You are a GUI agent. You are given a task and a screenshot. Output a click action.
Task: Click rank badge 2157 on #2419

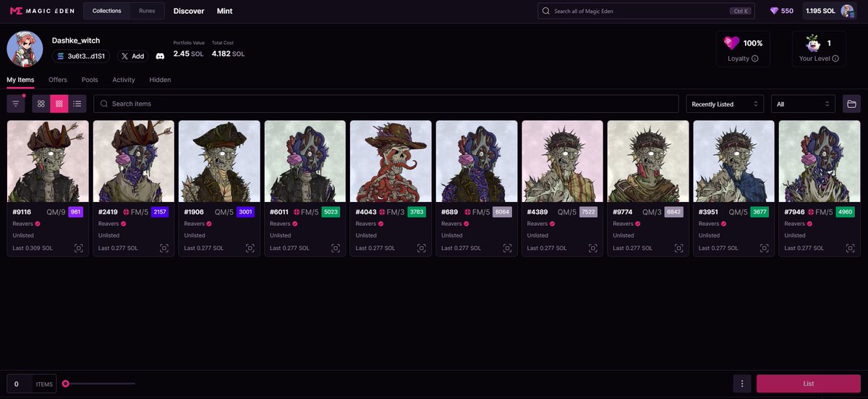pos(160,212)
